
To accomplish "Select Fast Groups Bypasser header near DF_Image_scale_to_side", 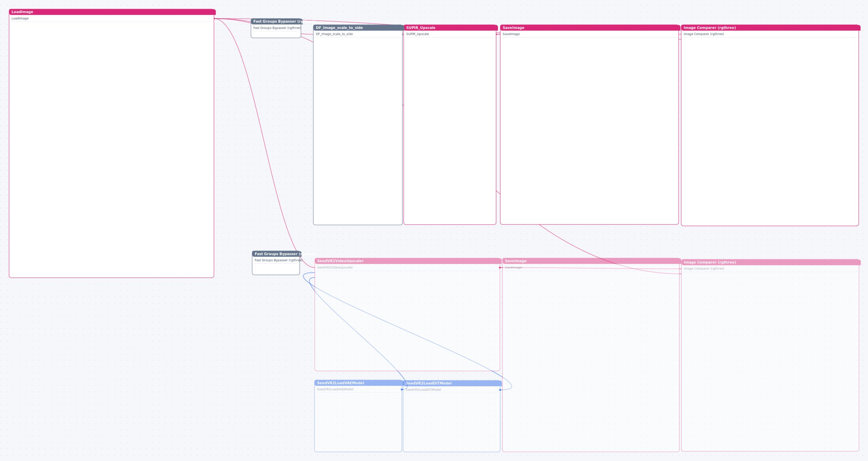I will click(x=277, y=21).
